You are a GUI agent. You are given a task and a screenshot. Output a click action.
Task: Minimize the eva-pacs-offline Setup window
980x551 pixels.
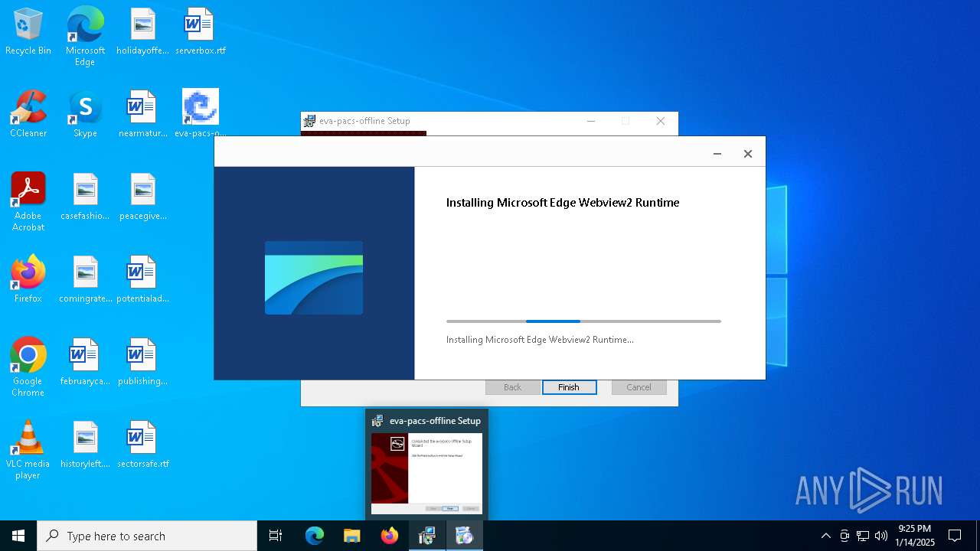pyautogui.click(x=591, y=121)
